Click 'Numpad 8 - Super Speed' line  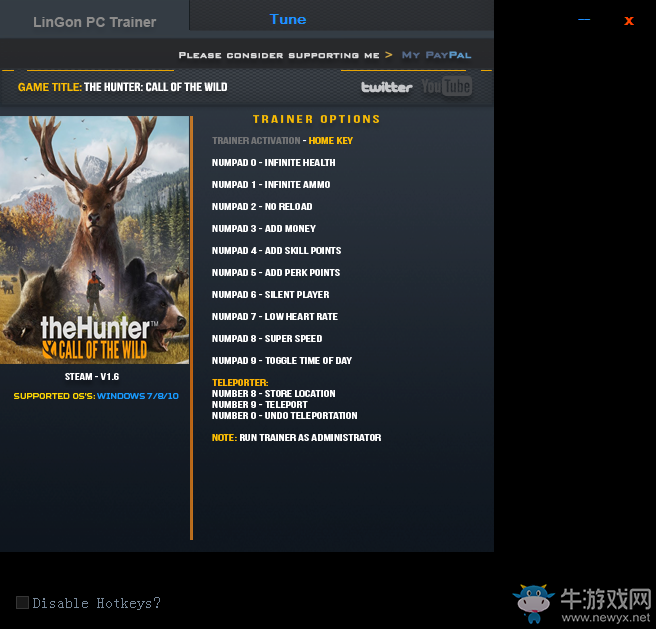(x=267, y=339)
